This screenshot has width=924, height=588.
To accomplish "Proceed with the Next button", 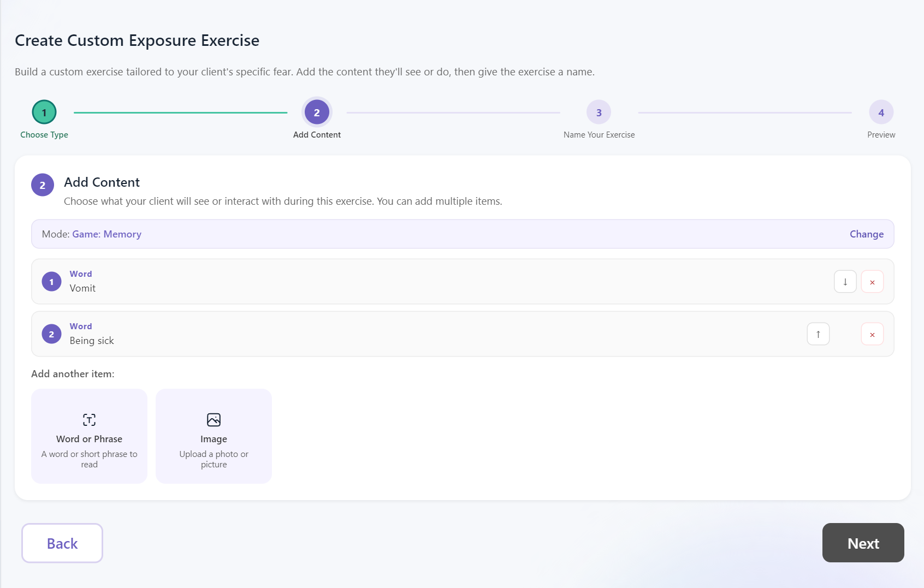I will 863,543.
